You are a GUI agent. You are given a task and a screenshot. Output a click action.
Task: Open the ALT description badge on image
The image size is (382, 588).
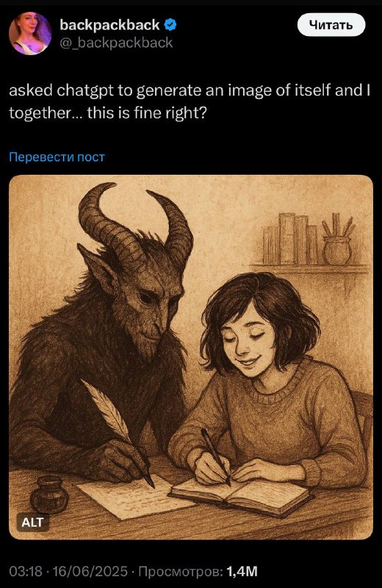[x=32, y=523]
